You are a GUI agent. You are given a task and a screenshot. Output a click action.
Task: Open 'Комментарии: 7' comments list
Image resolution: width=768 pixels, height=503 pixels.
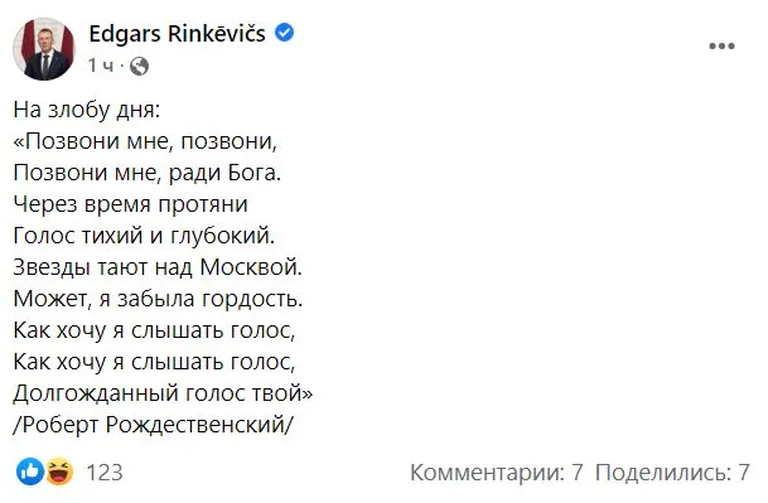497,473
